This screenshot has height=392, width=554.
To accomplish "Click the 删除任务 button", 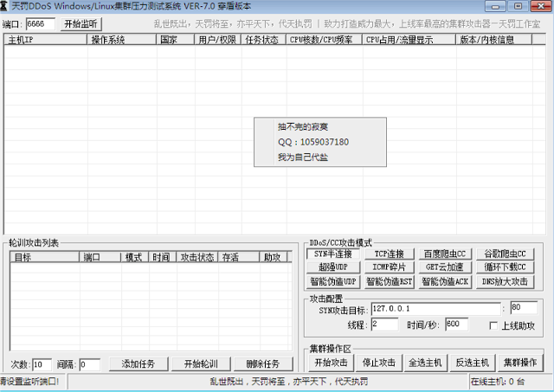I will pyautogui.click(x=263, y=363).
